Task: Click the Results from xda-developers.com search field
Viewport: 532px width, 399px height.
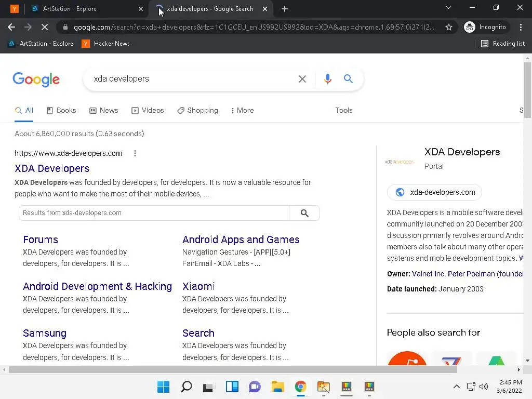Action: point(154,212)
